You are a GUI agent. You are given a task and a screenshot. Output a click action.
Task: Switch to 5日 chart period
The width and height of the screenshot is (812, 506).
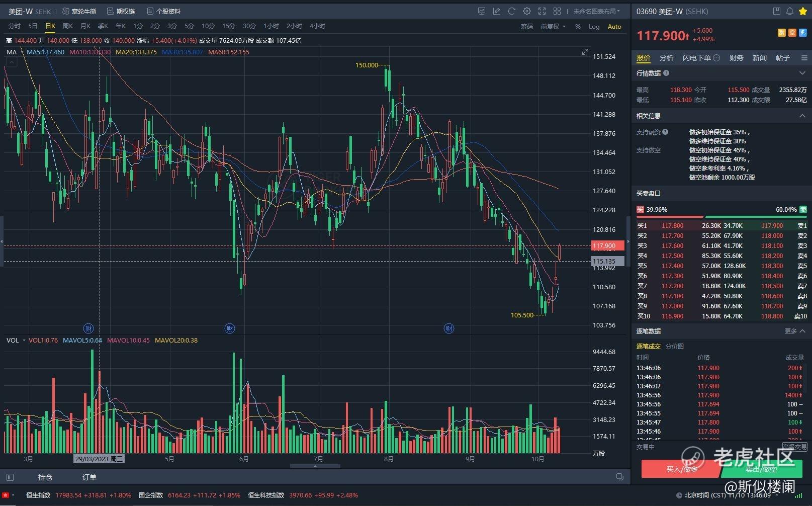click(x=33, y=26)
